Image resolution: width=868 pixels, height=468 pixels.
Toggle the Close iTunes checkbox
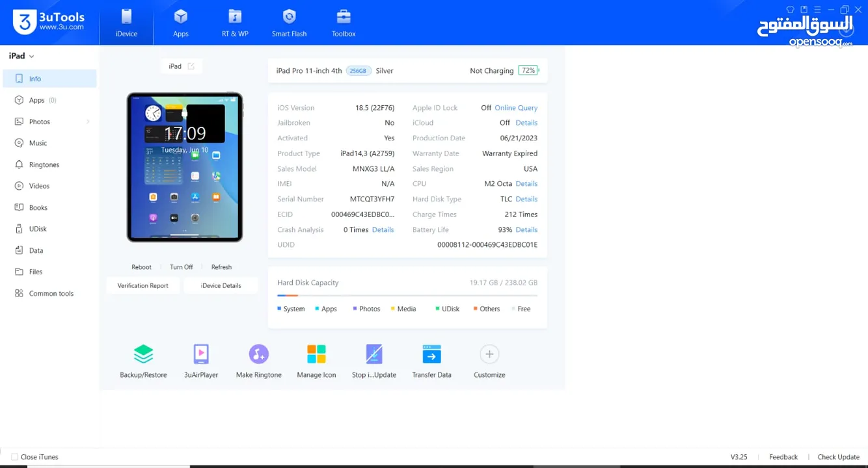point(14,457)
